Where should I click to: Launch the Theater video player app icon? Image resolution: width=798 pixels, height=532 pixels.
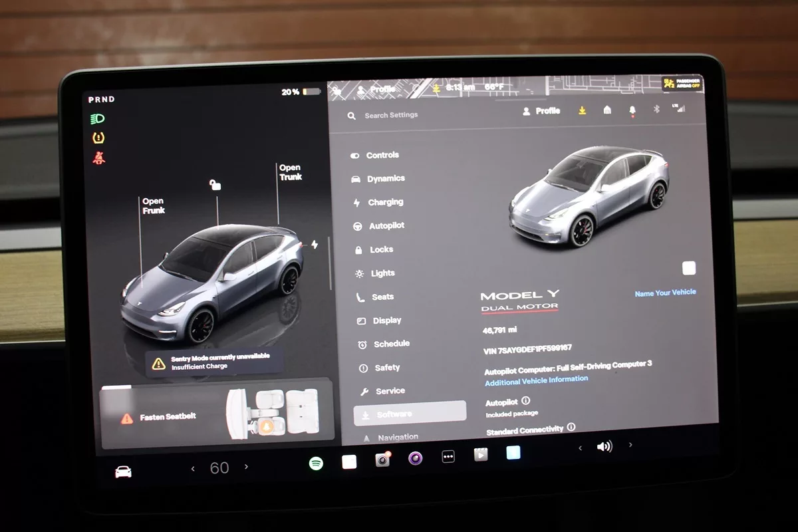point(480,455)
